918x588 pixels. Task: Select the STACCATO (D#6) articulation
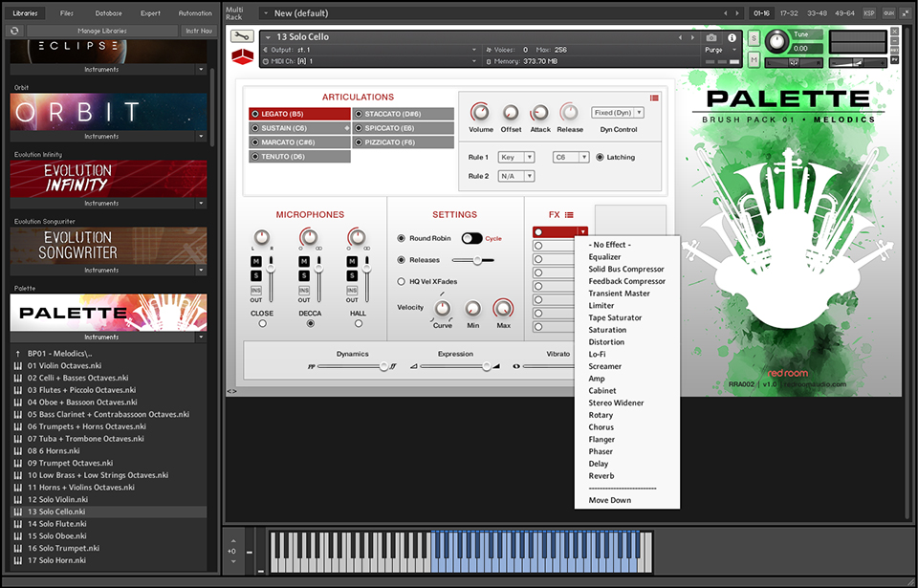tap(404, 114)
